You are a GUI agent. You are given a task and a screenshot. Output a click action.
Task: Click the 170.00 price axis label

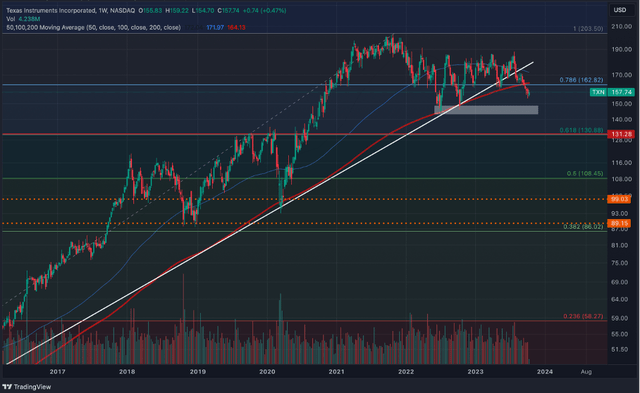[621, 75]
